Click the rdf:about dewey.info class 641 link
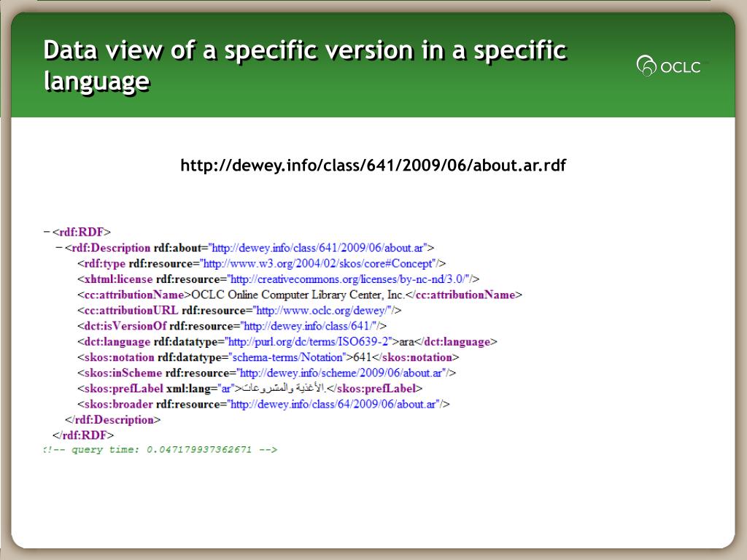Image resolution: width=747 pixels, height=560 pixels. [317, 248]
